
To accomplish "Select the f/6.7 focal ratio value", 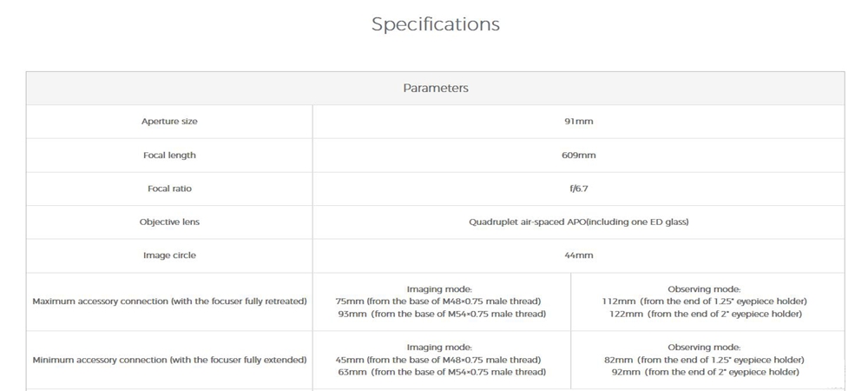I will point(578,189).
